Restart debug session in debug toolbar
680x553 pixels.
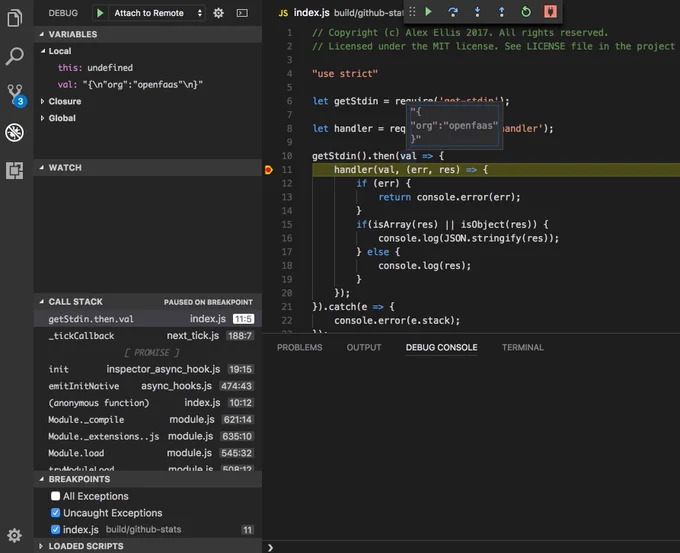tap(526, 12)
